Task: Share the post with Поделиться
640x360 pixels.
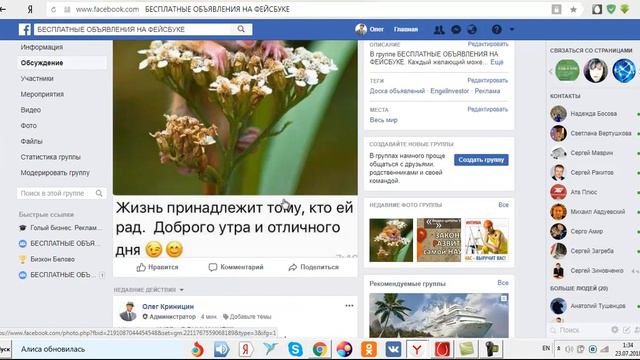Action: (313, 267)
